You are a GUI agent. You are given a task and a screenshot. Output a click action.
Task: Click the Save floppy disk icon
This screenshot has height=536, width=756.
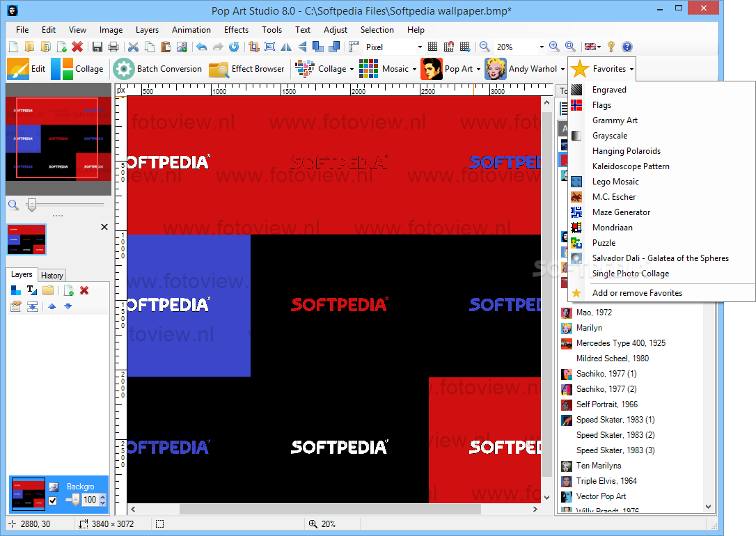click(97, 47)
